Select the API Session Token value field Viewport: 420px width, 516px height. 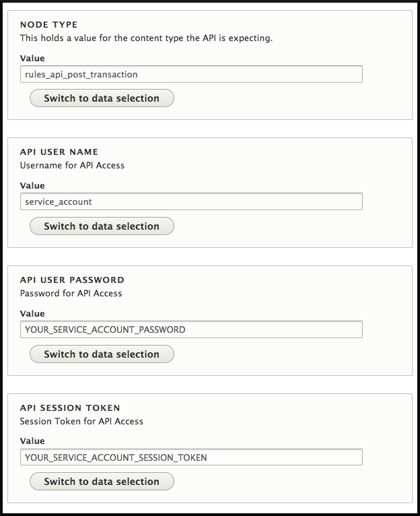click(x=191, y=457)
